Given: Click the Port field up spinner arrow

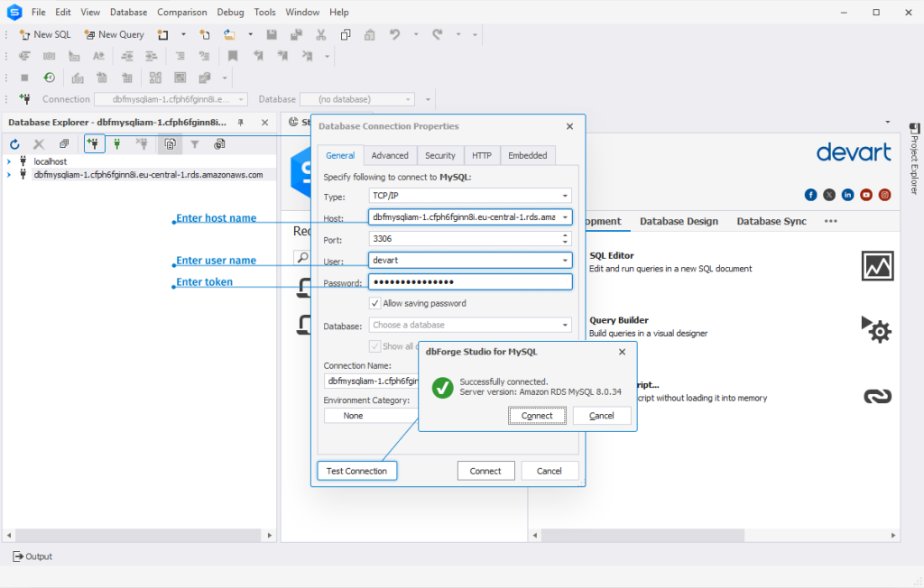Looking at the screenshot, I should point(565,235).
